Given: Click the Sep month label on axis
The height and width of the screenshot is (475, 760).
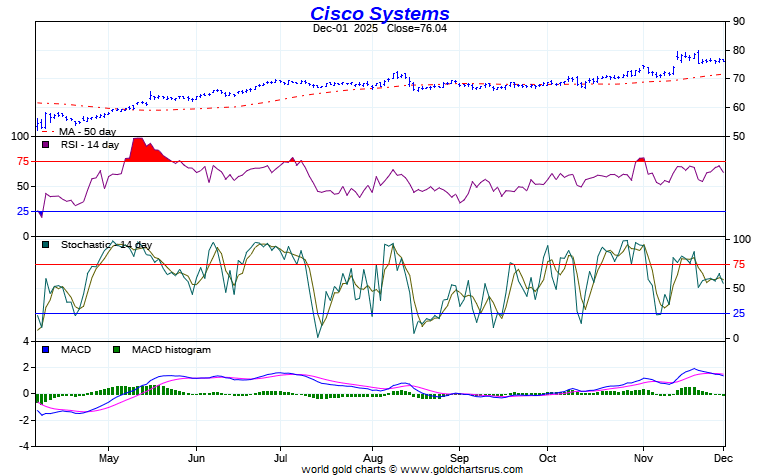Looking at the screenshot, I should pyautogui.click(x=459, y=458).
